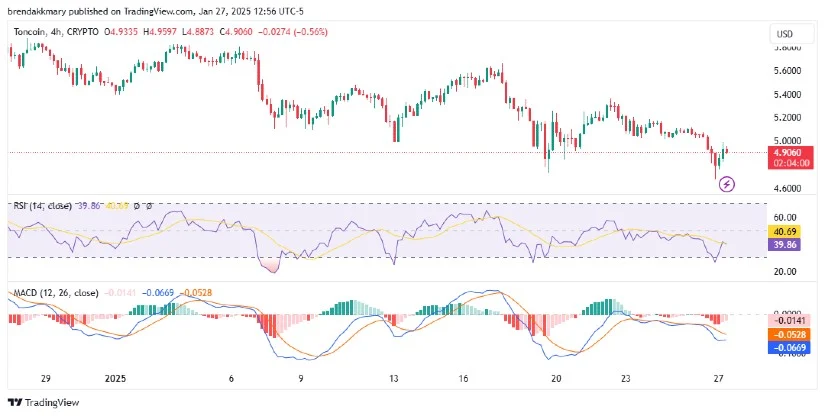825x416 pixels.
Task: Click the yellow 40.69 RSI value tag
Action: coord(784,231)
